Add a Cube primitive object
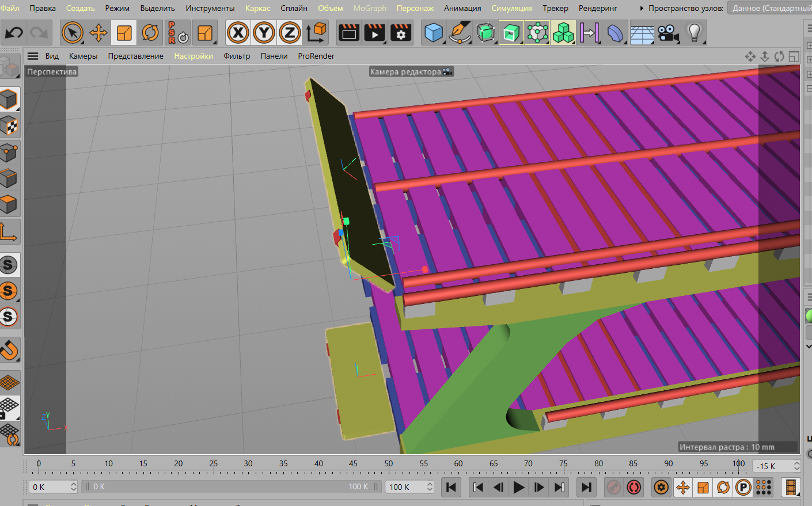The width and height of the screenshot is (812, 506). coord(434,33)
